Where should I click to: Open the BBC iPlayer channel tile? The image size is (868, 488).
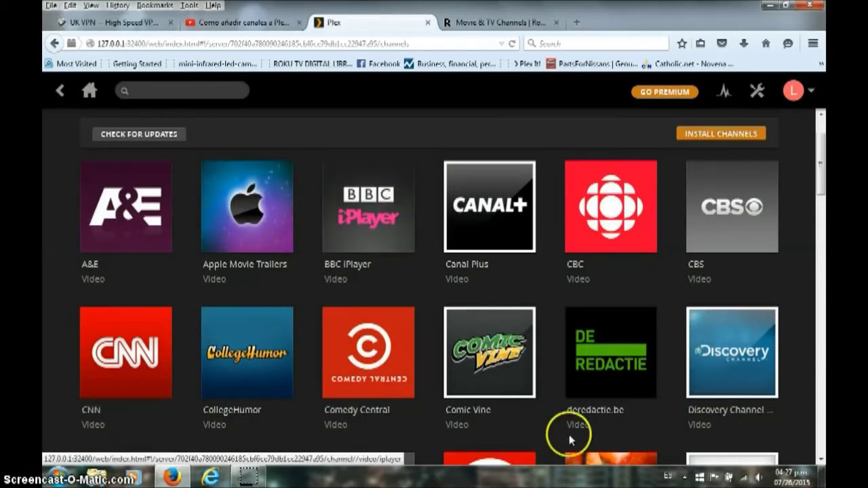click(368, 206)
